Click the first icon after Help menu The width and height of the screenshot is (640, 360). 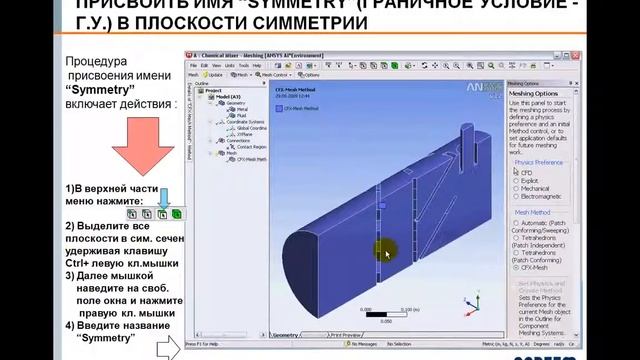pyautogui.click(x=278, y=65)
